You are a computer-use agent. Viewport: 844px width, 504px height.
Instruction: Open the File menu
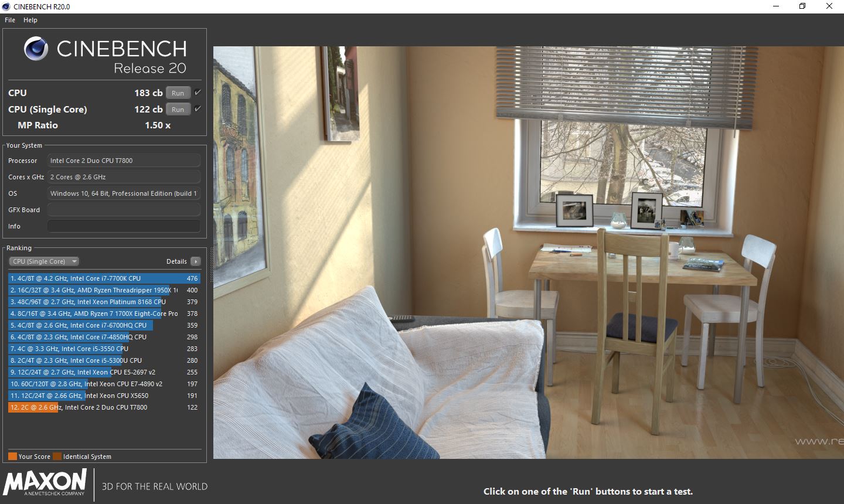[x=9, y=19]
